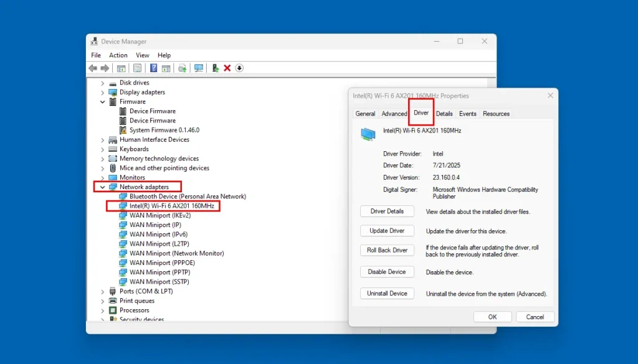Viewport: 638px width, 364px height.
Task: Switch to the Advanced tab
Action: coord(394,114)
